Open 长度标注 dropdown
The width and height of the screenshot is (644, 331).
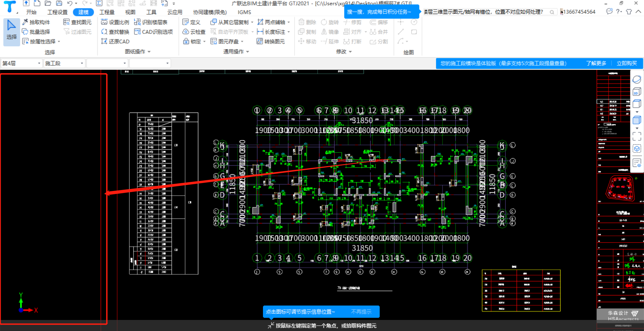tap(288, 32)
